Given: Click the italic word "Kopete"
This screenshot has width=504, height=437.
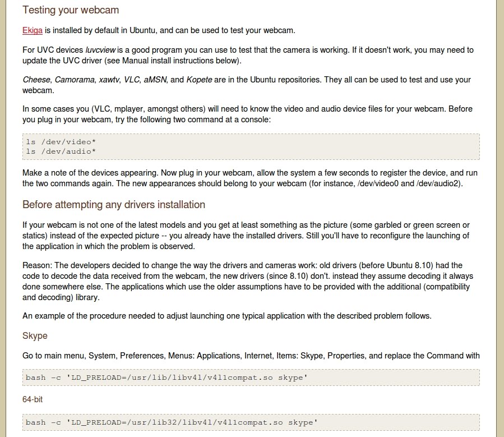Looking at the screenshot, I should [x=200, y=80].
